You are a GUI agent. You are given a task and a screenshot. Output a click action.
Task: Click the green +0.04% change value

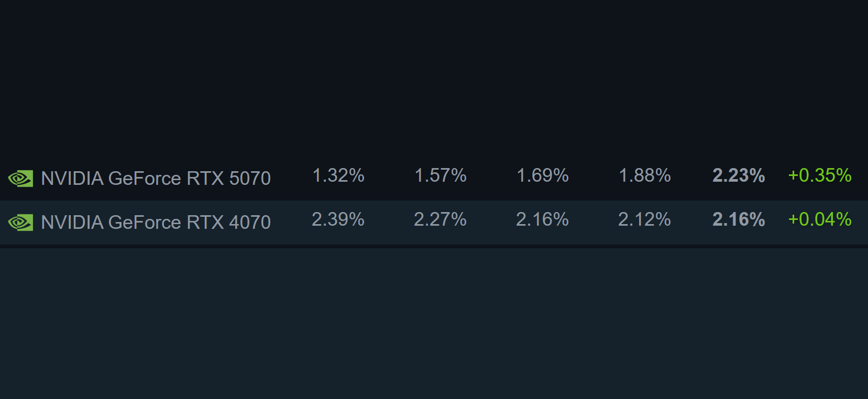pos(819,219)
